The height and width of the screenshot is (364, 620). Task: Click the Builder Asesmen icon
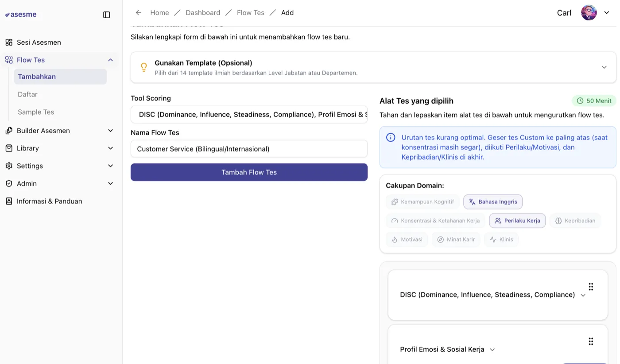coord(9,131)
